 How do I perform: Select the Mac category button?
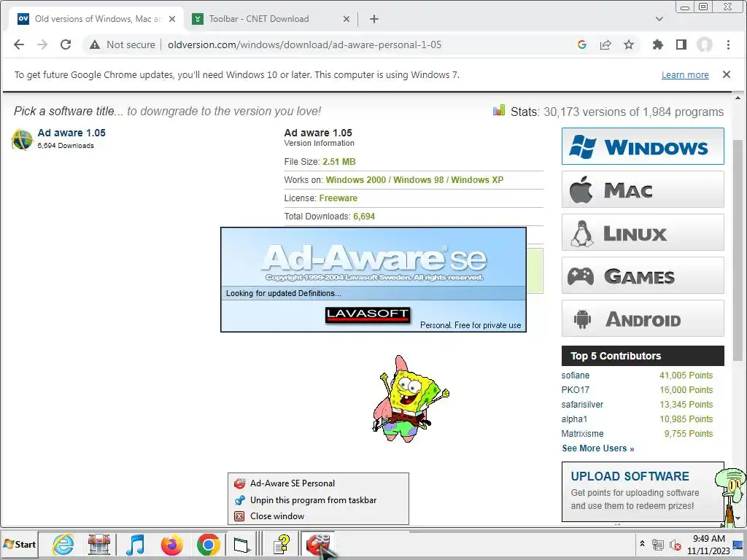click(x=643, y=190)
